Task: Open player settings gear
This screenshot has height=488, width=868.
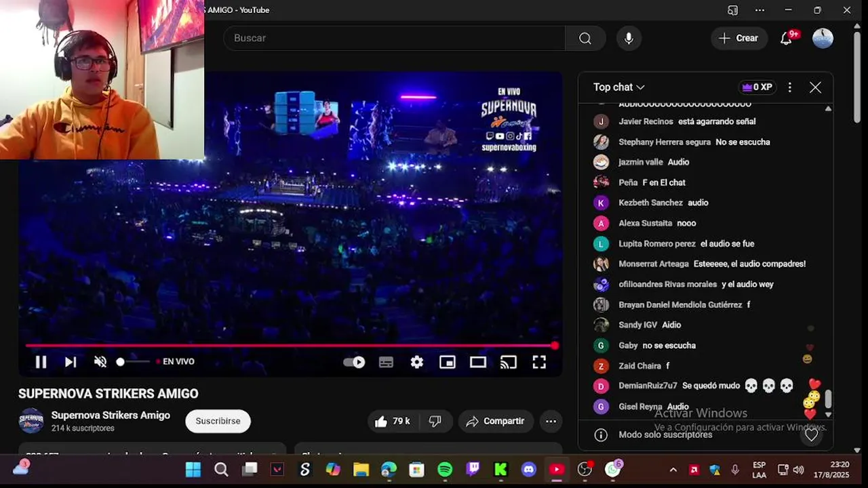Action: (417, 362)
